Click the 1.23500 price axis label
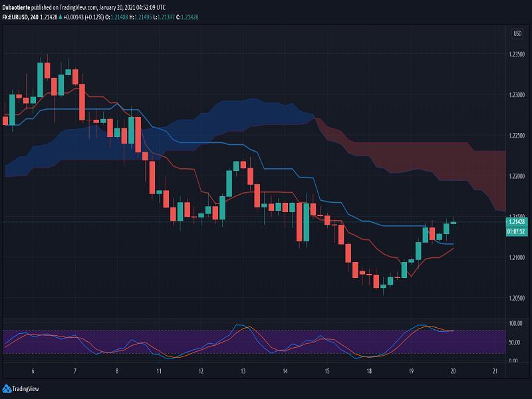532x399 pixels. coord(517,55)
